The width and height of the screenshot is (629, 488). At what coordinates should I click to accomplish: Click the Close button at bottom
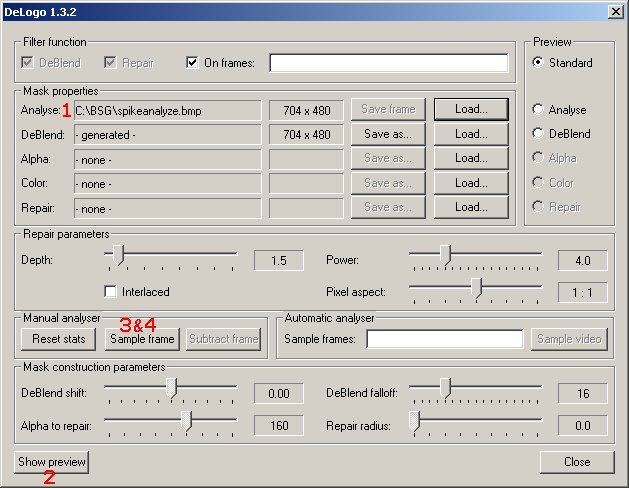577,462
